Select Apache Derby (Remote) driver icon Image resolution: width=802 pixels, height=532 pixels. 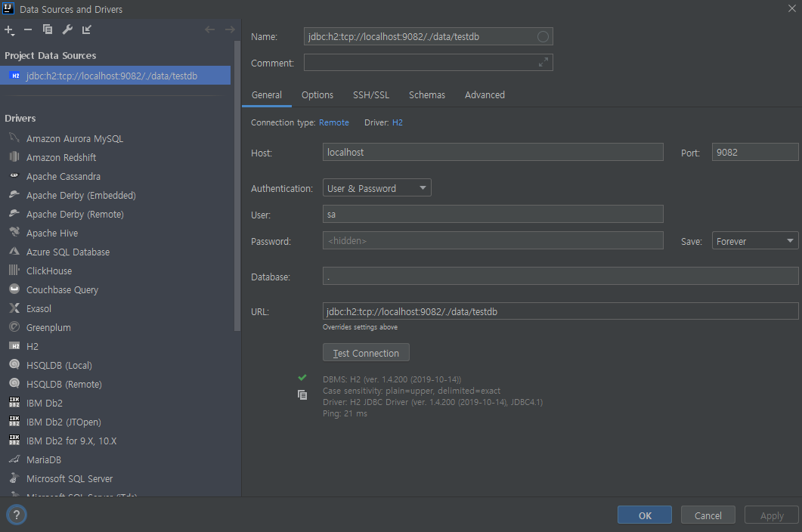pos(14,214)
